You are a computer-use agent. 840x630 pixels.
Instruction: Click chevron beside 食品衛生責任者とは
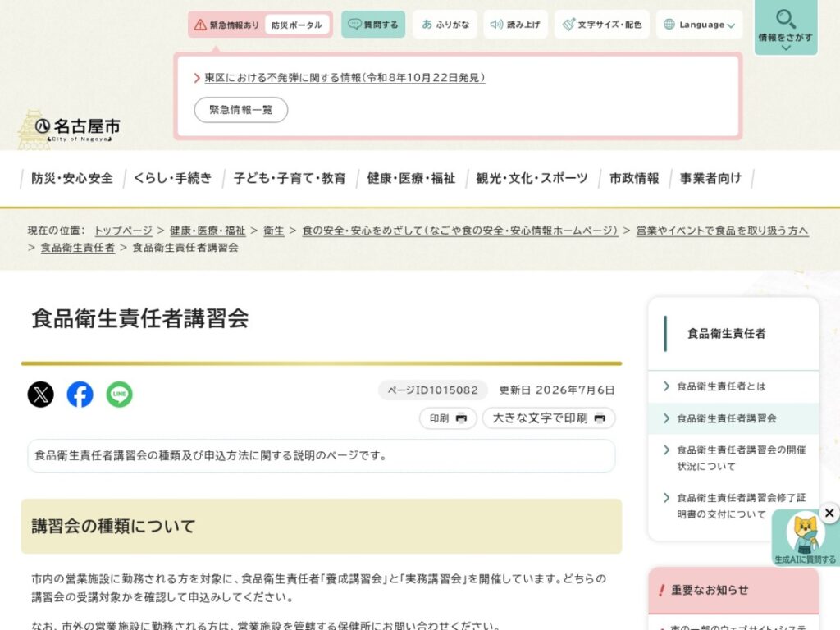[x=666, y=386]
